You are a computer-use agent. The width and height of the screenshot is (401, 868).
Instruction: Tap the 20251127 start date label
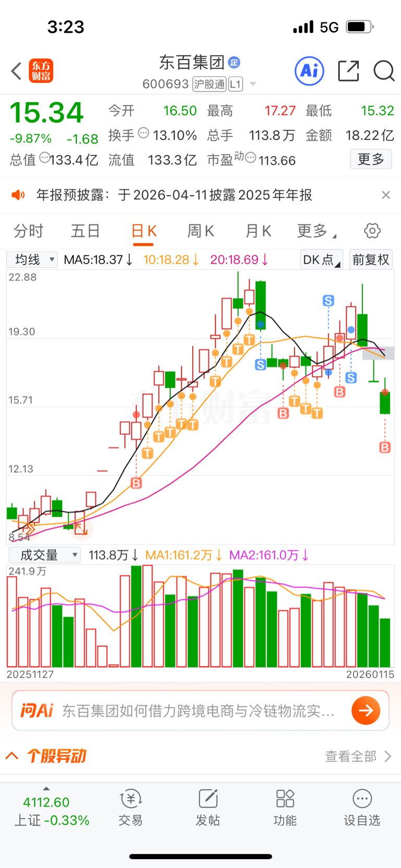coord(30,674)
